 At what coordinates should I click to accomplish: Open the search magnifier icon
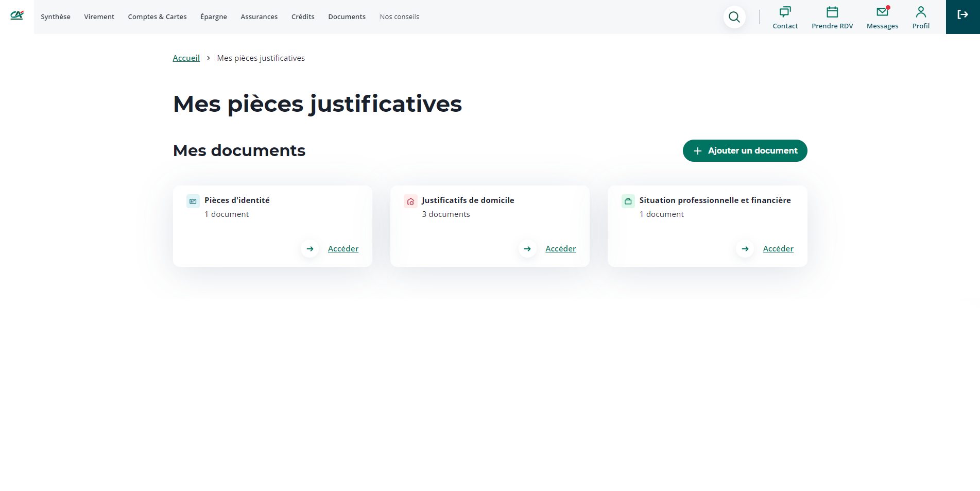[734, 17]
